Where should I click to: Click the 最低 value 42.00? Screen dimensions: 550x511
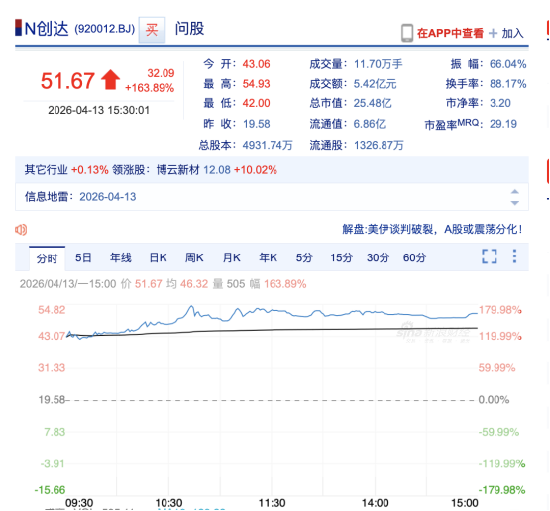click(256, 103)
